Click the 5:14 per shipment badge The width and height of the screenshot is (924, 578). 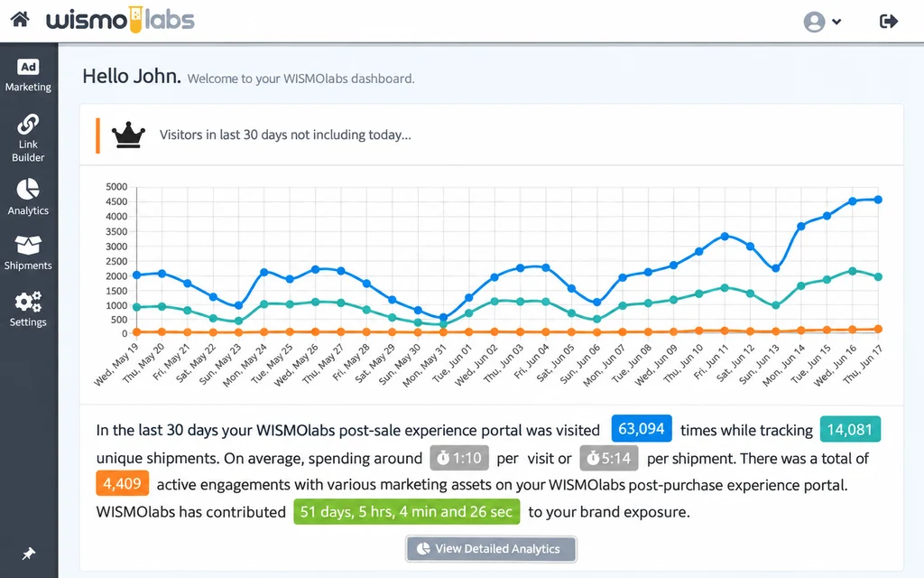click(x=609, y=458)
